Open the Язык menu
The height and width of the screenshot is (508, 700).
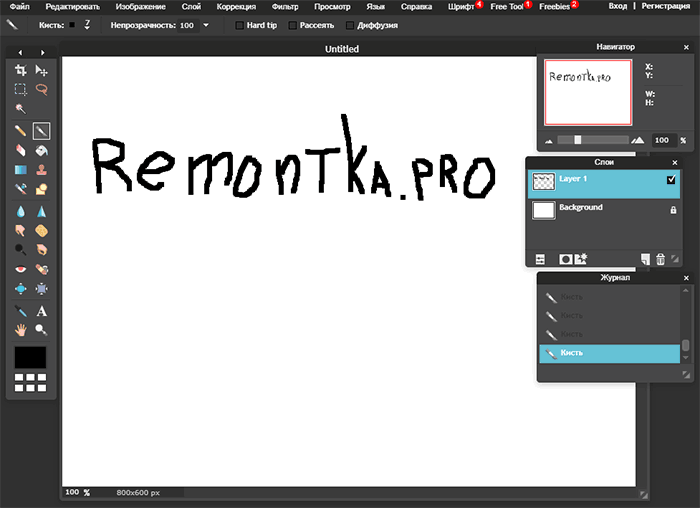point(375,6)
